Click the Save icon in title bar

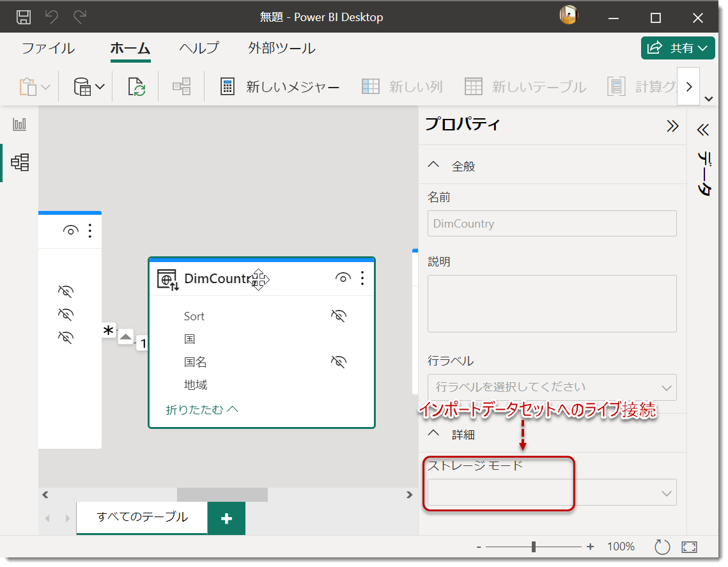click(x=24, y=17)
